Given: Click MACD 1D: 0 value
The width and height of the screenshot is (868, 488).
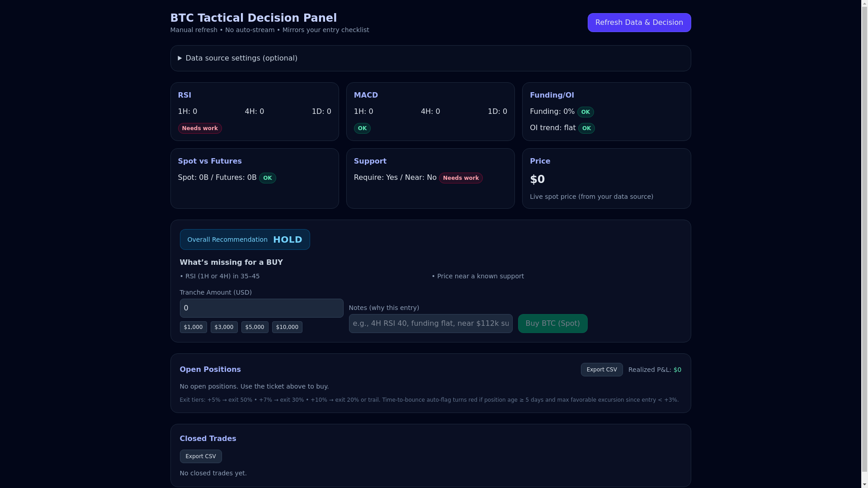Looking at the screenshot, I should click(497, 112).
